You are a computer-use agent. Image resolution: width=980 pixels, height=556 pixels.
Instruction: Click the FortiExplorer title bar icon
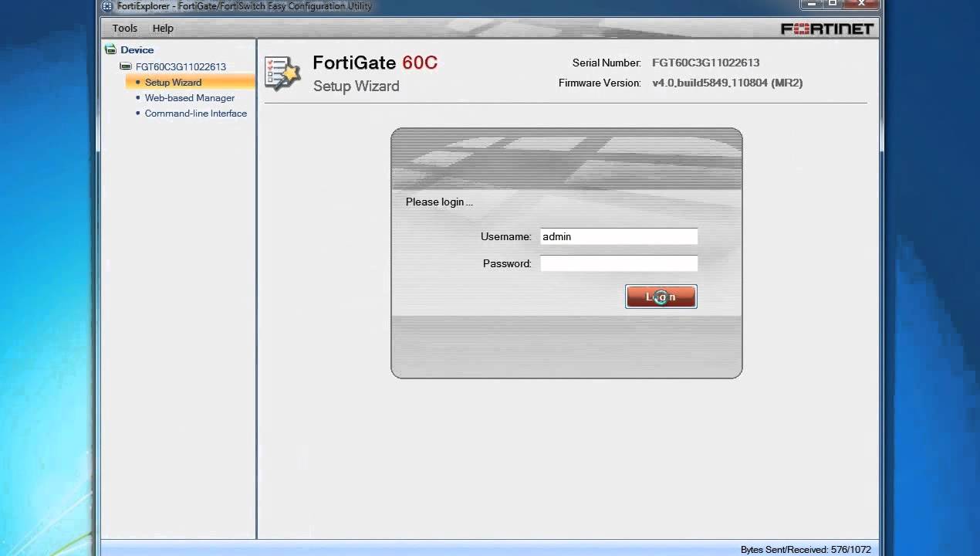tap(107, 6)
